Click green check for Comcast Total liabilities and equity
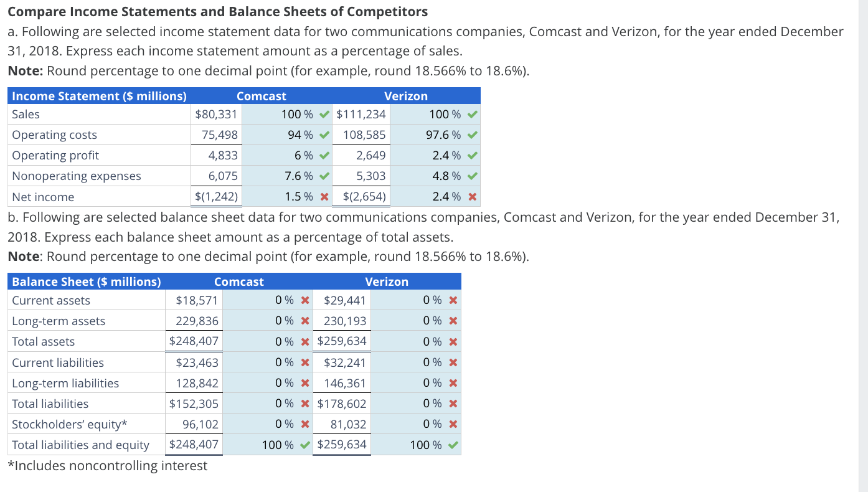The width and height of the screenshot is (868, 492). click(305, 445)
